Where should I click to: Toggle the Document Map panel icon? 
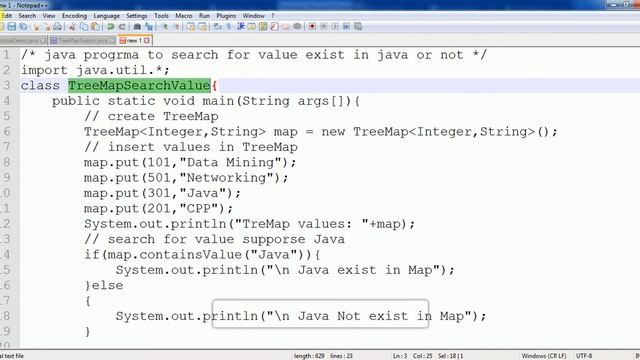[263, 27]
